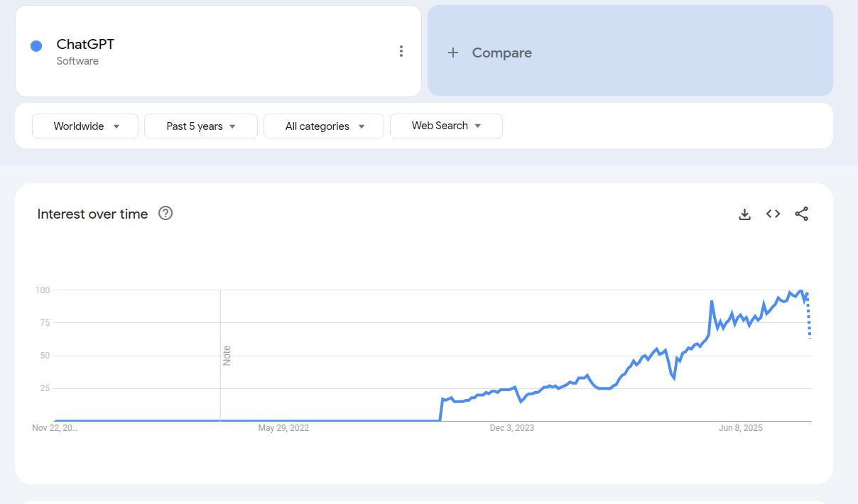Open the Web Search type dropdown
Image resolution: width=858 pixels, height=504 pixels.
(x=446, y=126)
